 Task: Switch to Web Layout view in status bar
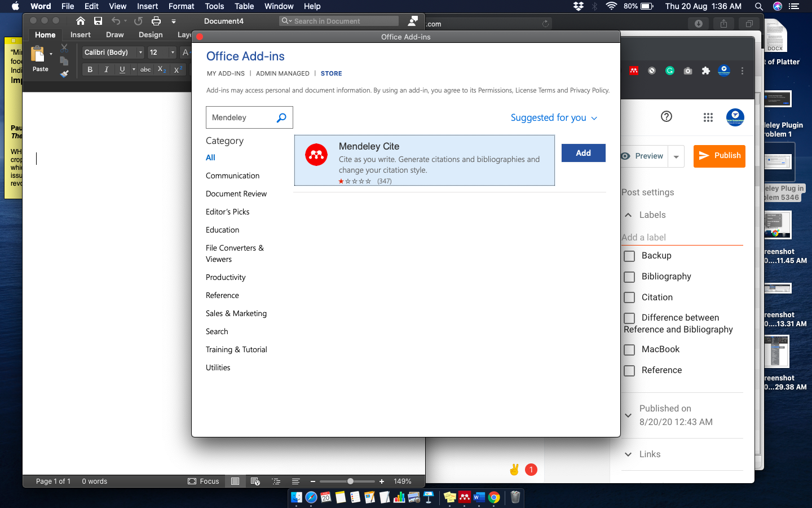pyautogui.click(x=255, y=481)
